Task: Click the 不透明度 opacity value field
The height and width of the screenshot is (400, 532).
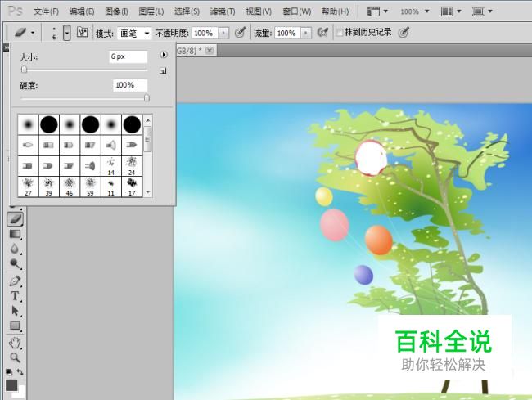Action: [205, 33]
